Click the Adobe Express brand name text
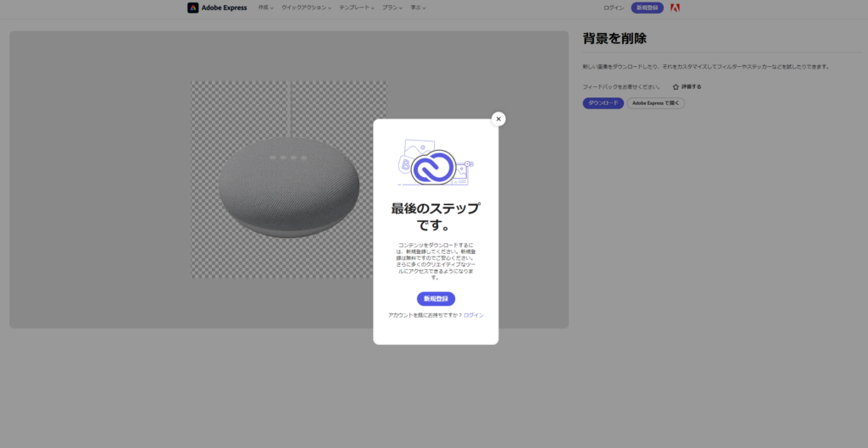 (225, 8)
